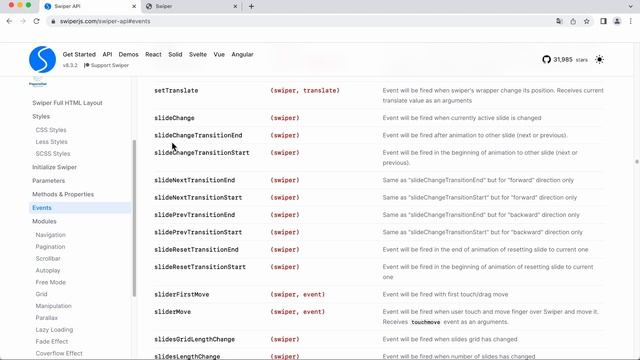Open Free Mode in sidebar
The image size is (640, 360).
51,282
